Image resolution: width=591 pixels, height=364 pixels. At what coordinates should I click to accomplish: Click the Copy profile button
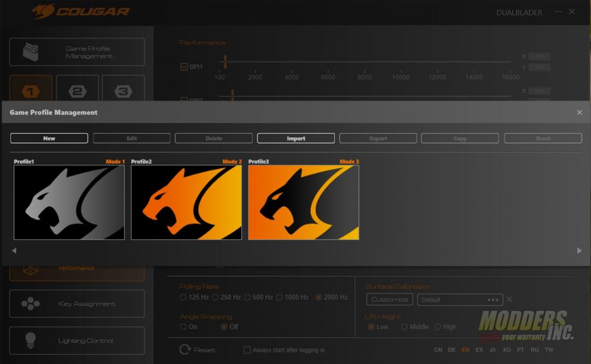[x=460, y=138]
